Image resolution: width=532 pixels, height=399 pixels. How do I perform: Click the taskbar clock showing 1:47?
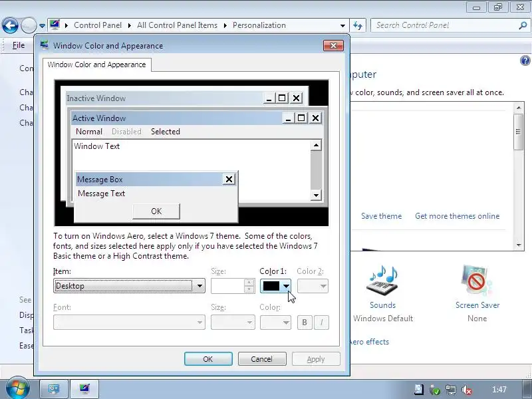click(x=499, y=390)
